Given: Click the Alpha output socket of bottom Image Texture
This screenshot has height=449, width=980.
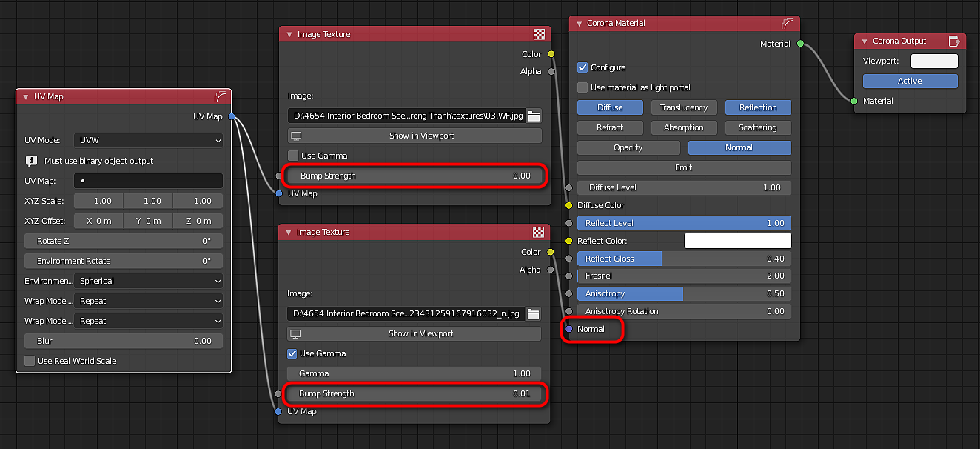Looking at the screenshot, I should point(551,270).
